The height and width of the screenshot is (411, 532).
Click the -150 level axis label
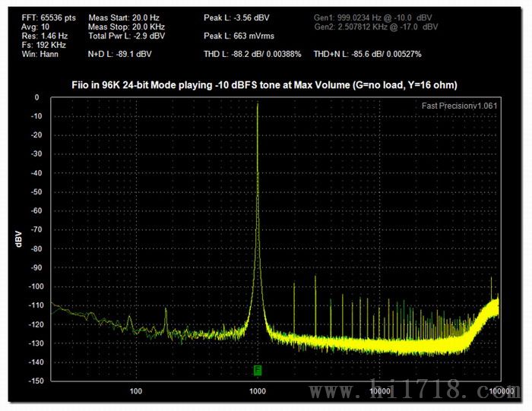(36, 381)
